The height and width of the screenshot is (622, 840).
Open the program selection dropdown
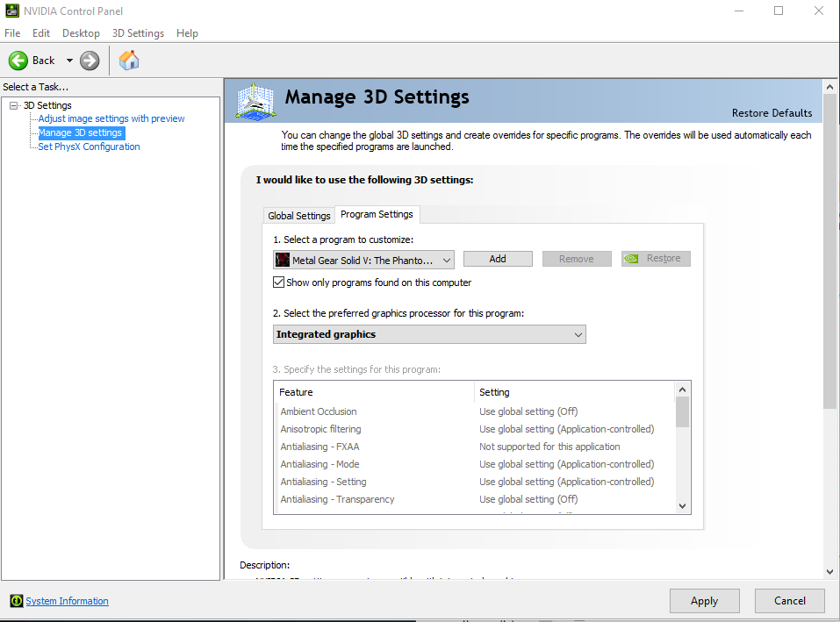click(x=363, y=260)
